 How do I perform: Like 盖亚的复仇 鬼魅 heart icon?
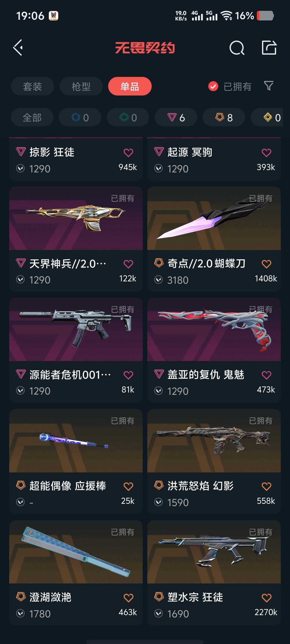click(x=266, y=375)
